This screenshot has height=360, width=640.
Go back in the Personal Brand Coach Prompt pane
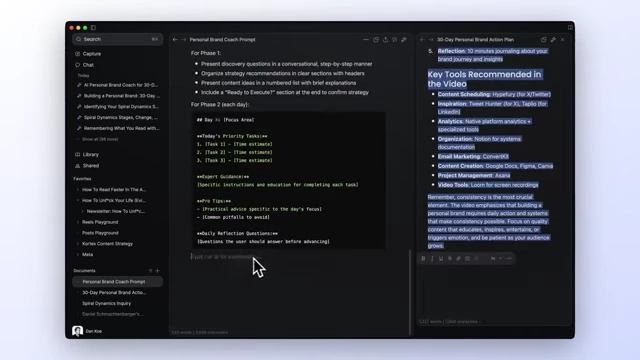pyautogui.click(x=175, y=40)
